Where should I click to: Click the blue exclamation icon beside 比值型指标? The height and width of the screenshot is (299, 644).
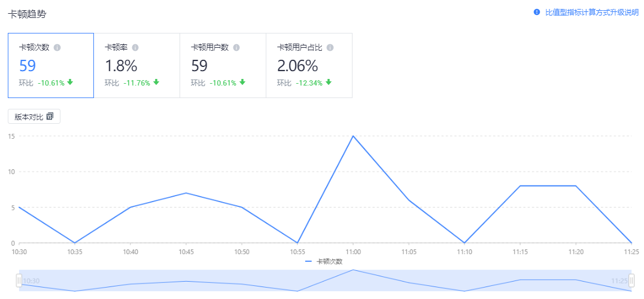[x=536, y=12]
